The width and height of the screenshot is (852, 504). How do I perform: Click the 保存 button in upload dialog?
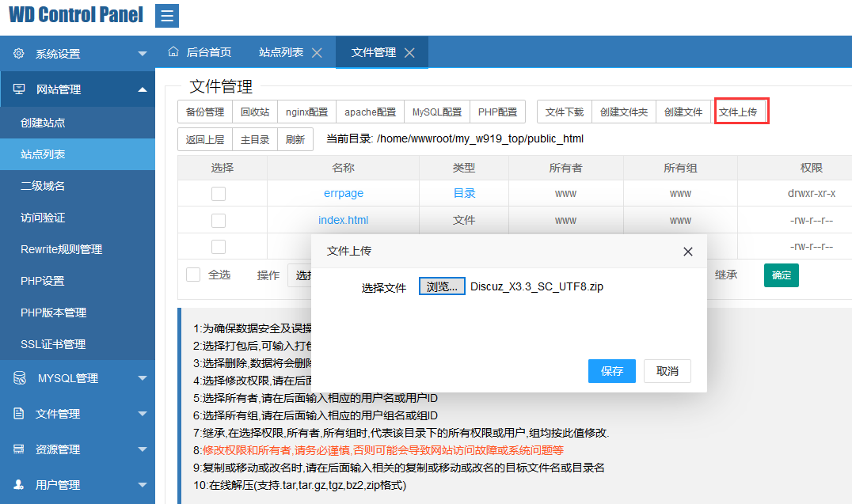point(612,371)
